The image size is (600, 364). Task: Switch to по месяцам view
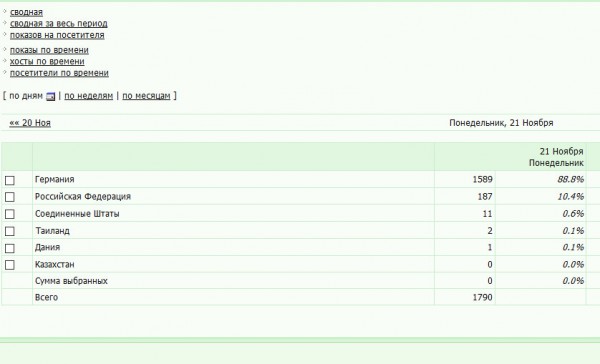146,96
